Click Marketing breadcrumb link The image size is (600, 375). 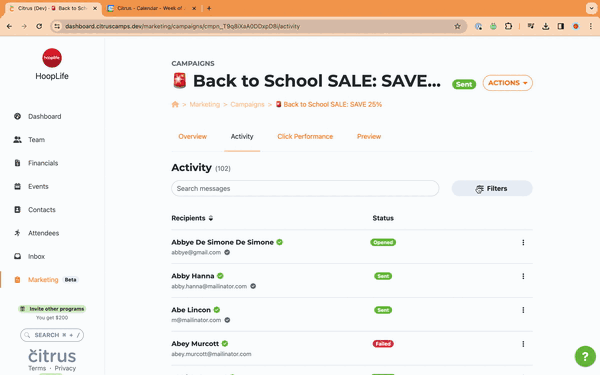[205, 104]
